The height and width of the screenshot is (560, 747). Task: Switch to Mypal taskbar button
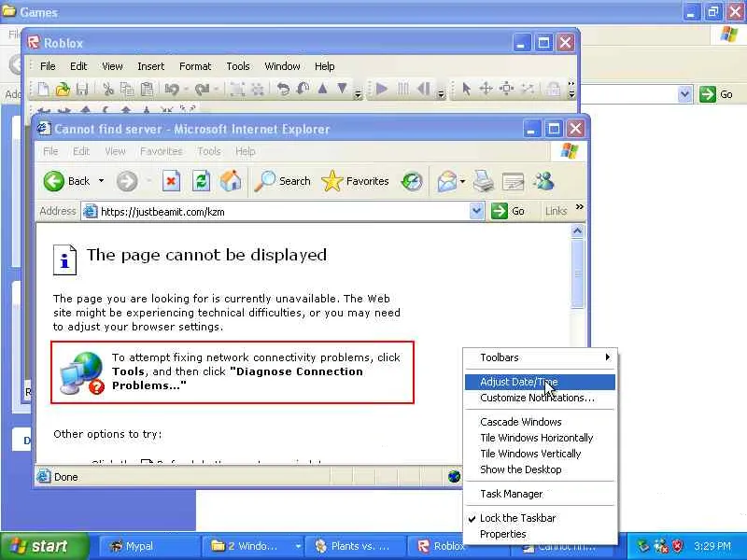pos(148,546)
